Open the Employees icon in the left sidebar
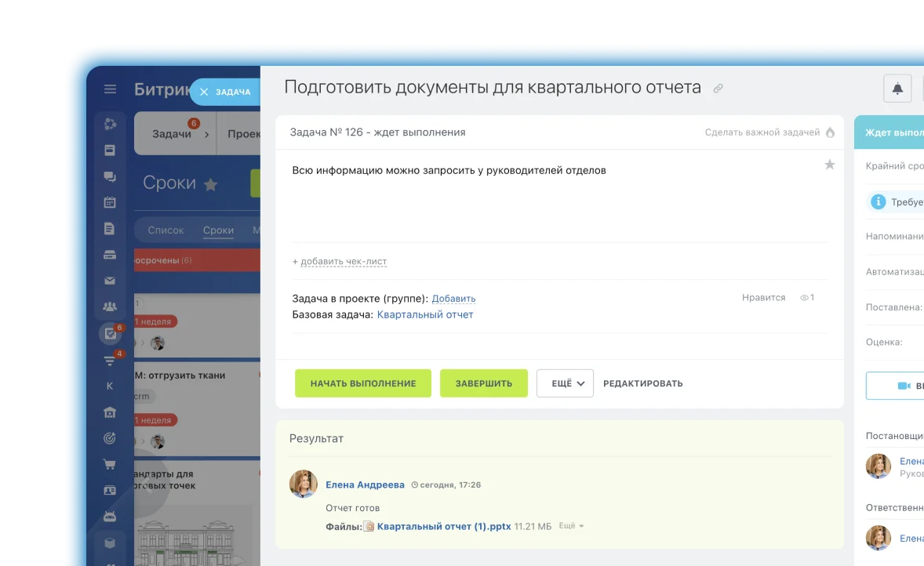 109,306
